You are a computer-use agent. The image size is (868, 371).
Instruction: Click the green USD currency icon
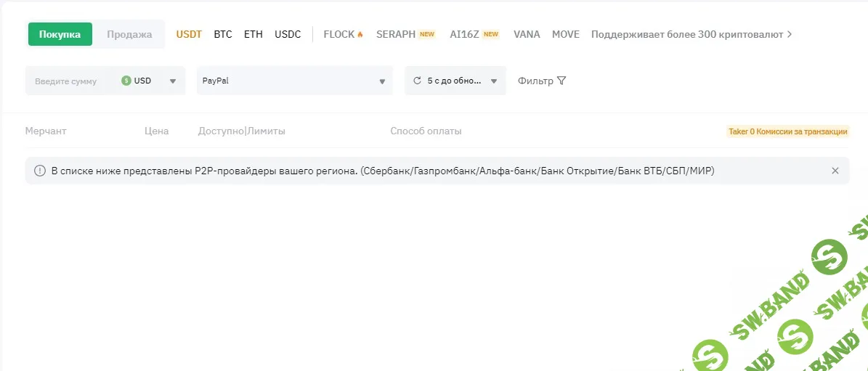pyautogui.click(x=126, y=81)
